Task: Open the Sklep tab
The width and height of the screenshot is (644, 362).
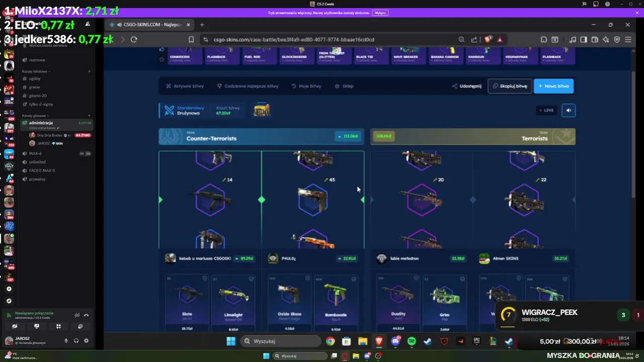Action: [x=344, y=86]
